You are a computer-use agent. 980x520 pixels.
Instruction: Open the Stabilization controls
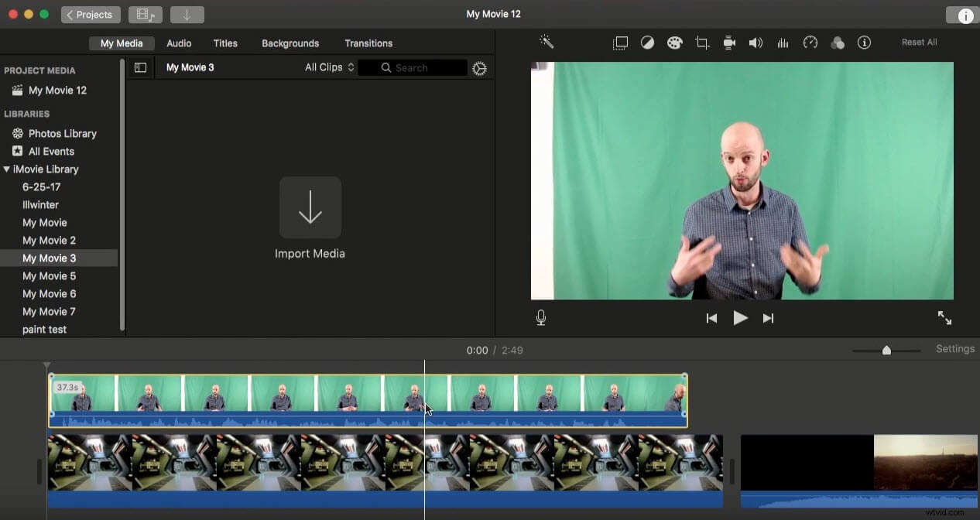728,43
